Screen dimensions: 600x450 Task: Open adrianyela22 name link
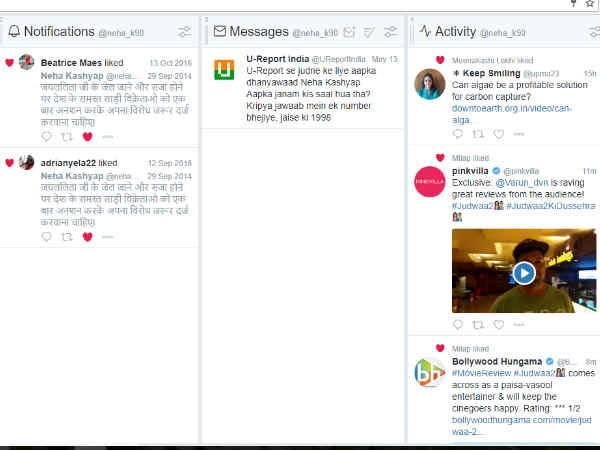click(x=68, y=163)
